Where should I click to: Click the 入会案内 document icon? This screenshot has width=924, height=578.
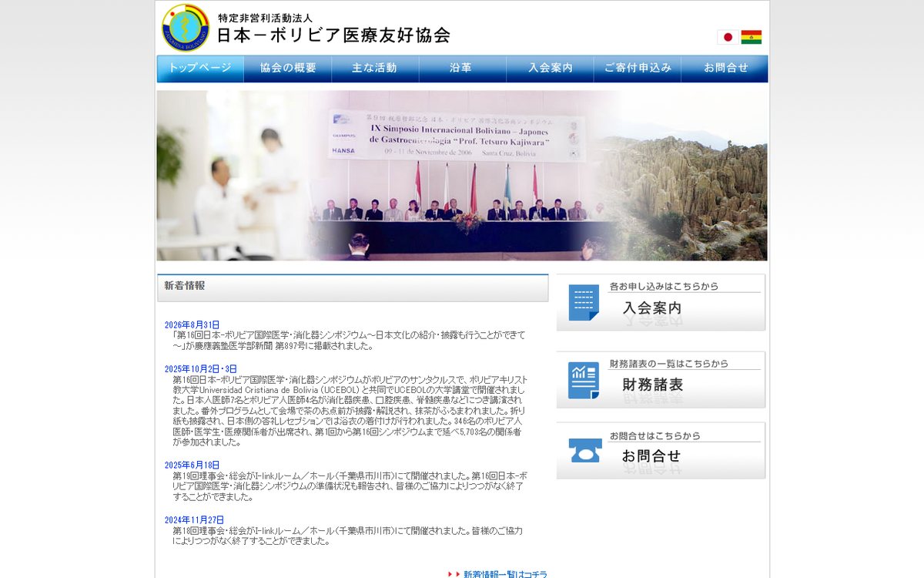[584, 302]
